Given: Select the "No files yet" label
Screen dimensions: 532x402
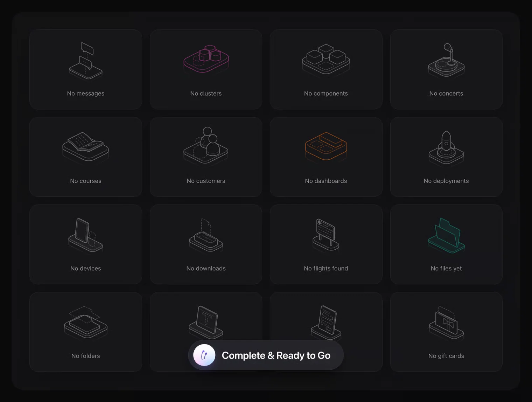Looking at the screenshot, I should pos(446,269).
